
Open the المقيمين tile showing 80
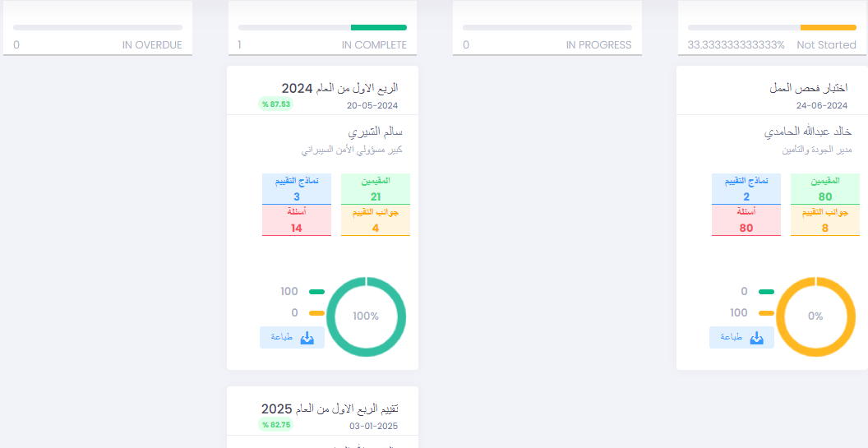825,189
